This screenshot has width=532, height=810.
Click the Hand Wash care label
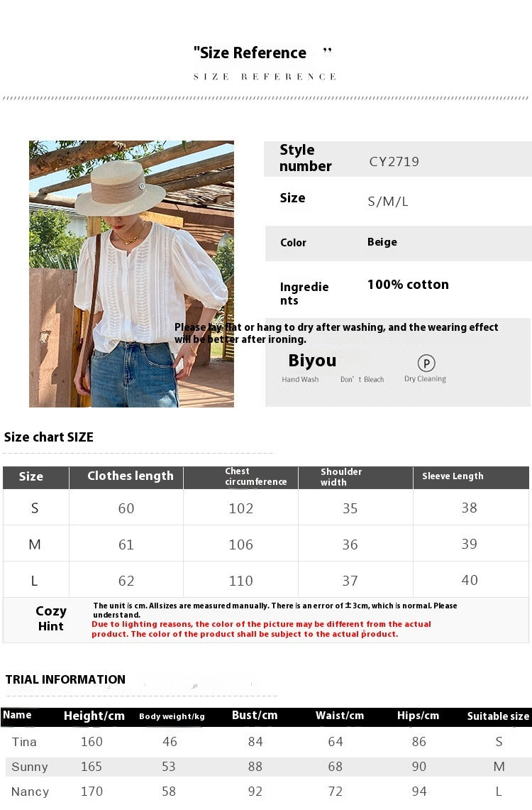(300, 380)
